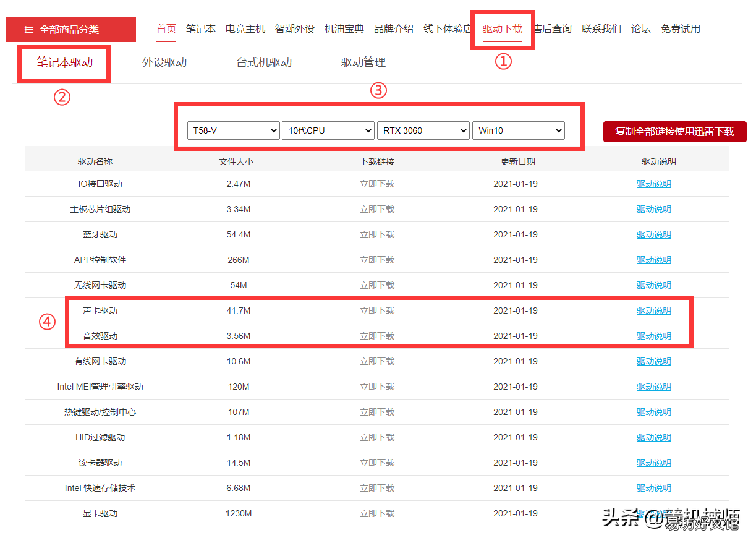
Task: Click the 声卡驱动 name cell
Action: click(100, 310)
